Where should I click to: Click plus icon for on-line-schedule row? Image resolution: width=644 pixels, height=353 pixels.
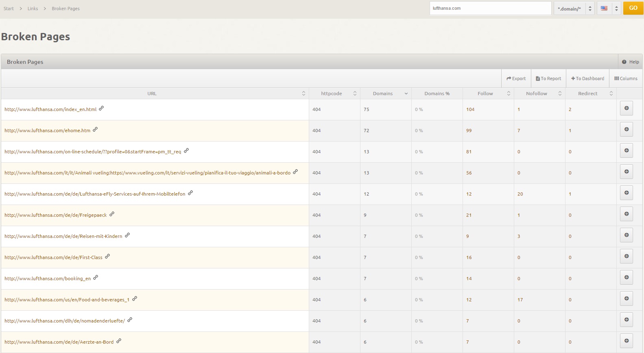tap(627, 150)
